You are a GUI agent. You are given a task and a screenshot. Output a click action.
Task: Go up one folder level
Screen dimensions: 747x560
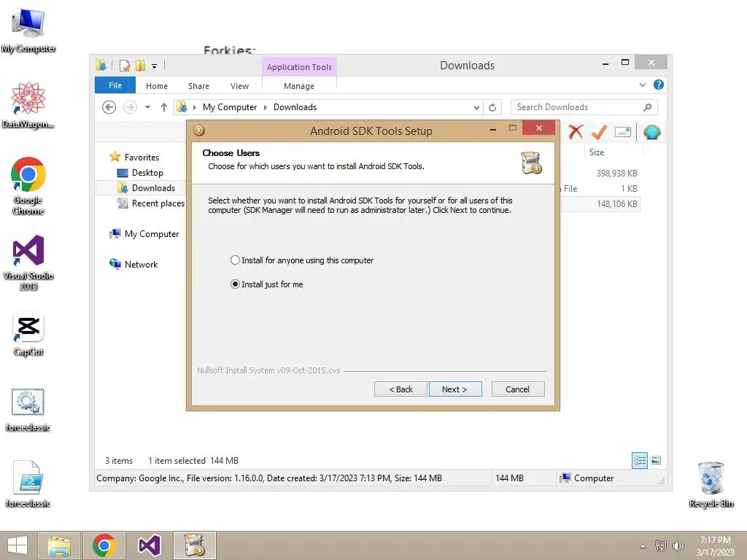[164, 107]
